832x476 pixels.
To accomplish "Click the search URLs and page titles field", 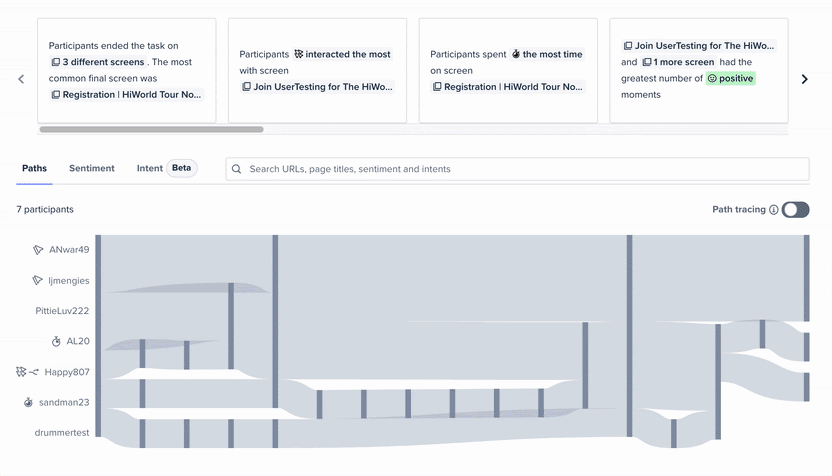I will [x=520, y=169].
